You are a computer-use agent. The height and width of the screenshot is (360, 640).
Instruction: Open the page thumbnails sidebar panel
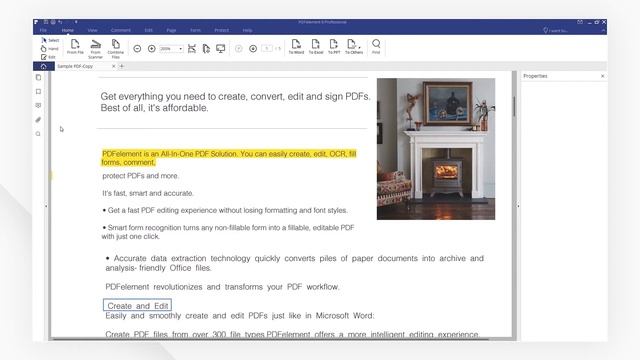click(38, 77)
